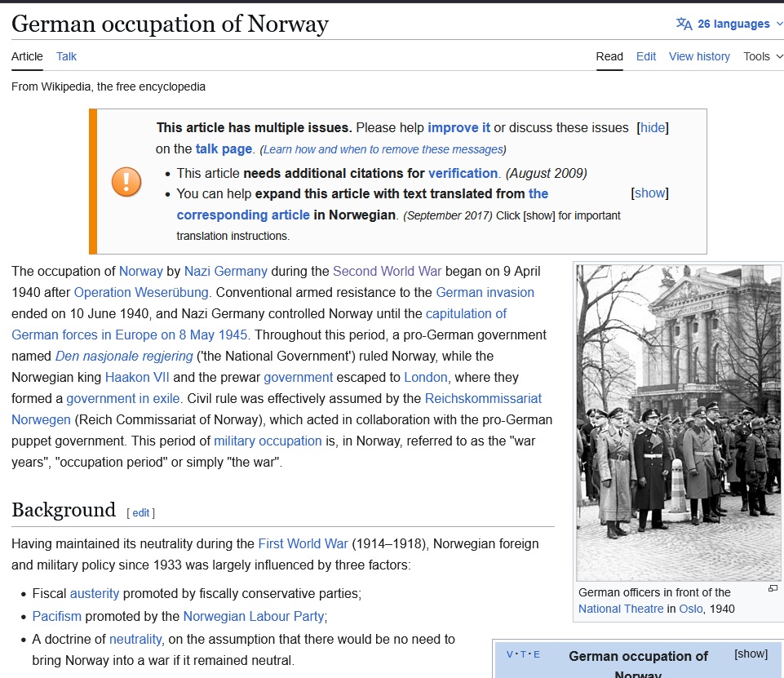The width and height of the screenshot is (784, 678).
Task: Open the First World War link
Action: [303, 543]
